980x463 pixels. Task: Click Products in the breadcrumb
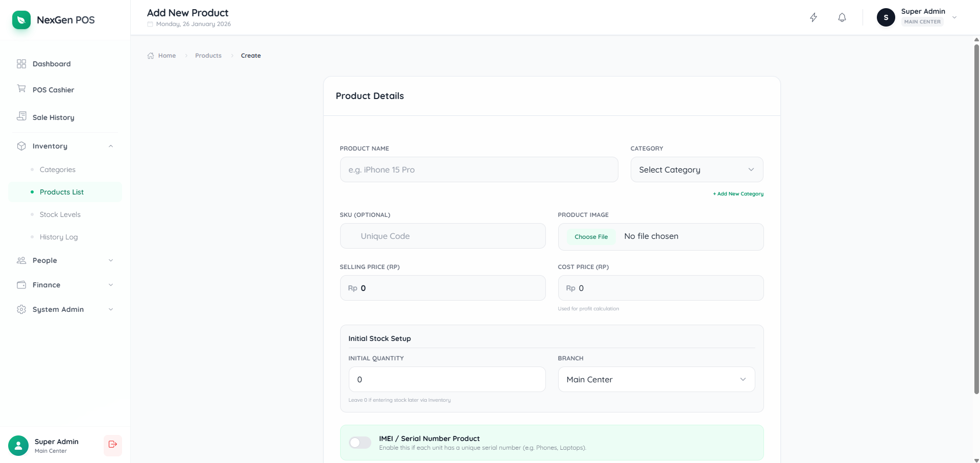pos(208,55)
